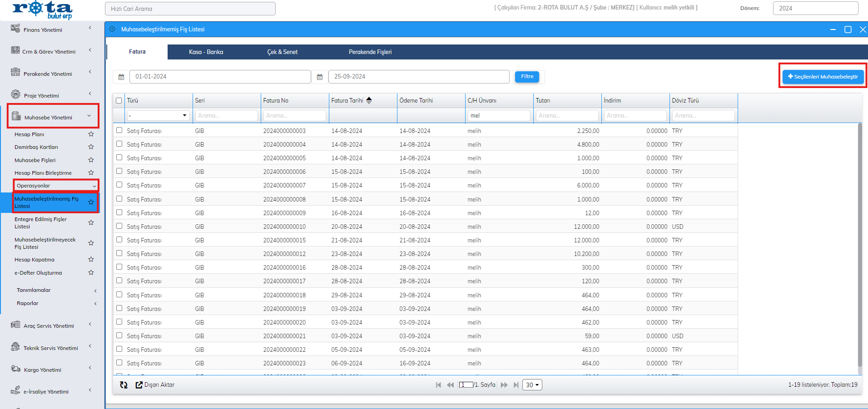Select the checkbox for invoice 2024000000010
The height and width of the screenshot is (409, 868).
point(119,226)
